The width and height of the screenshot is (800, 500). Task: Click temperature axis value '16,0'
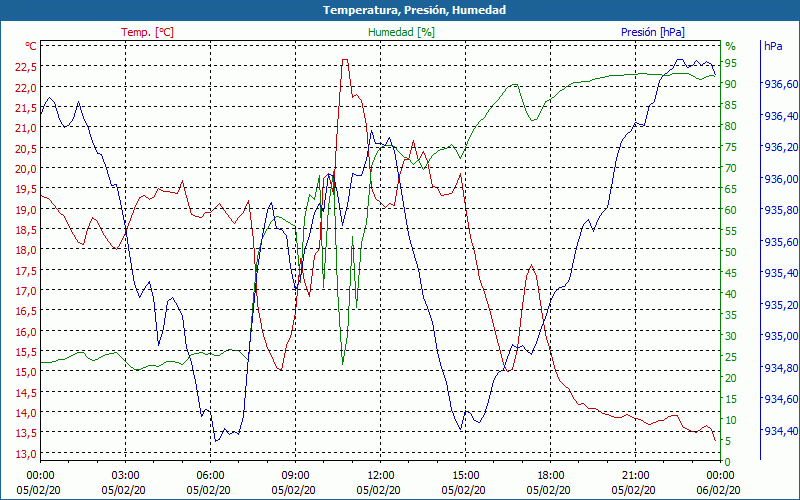pyautogui.click(x=27, y=331)
